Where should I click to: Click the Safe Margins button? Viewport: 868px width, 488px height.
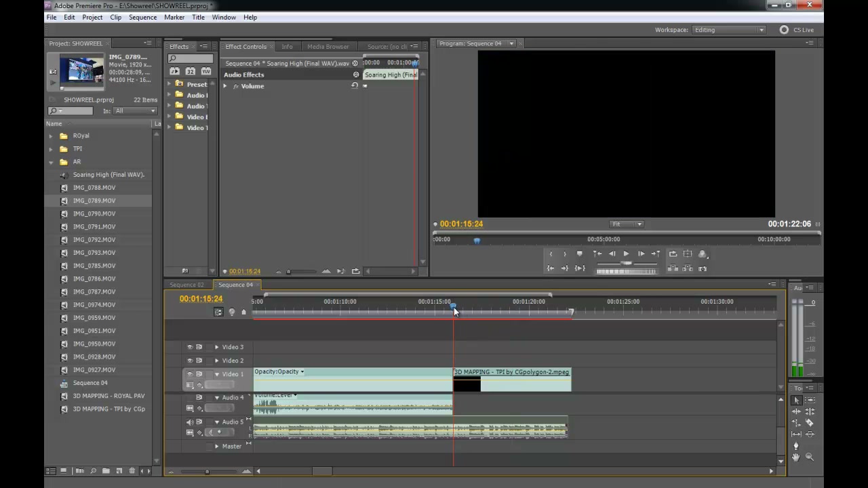688,253
